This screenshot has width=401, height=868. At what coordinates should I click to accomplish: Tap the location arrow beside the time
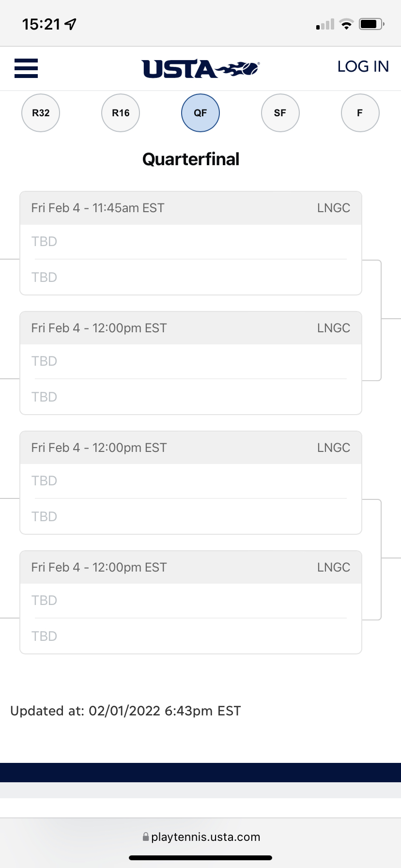pyautogui.click(x=71, y=24)
